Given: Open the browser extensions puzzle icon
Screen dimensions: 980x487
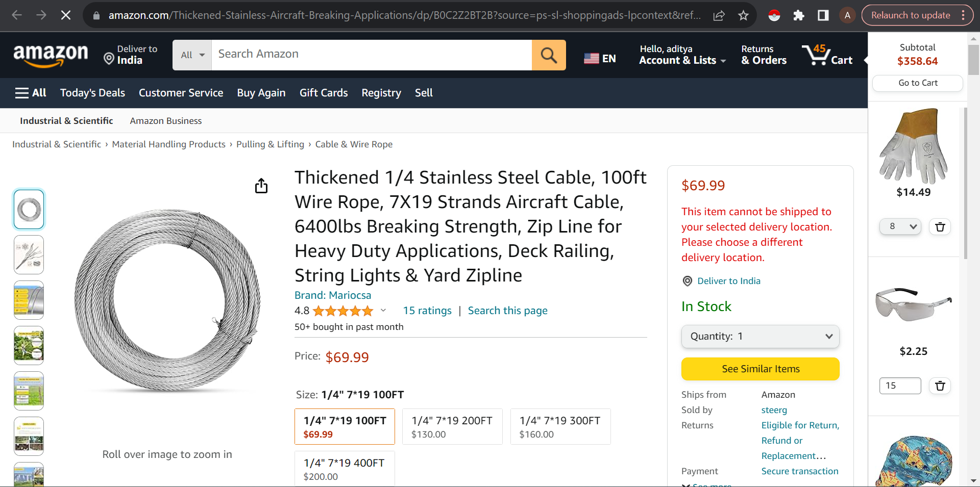Looking at the screenshot, I should (798, 15).
